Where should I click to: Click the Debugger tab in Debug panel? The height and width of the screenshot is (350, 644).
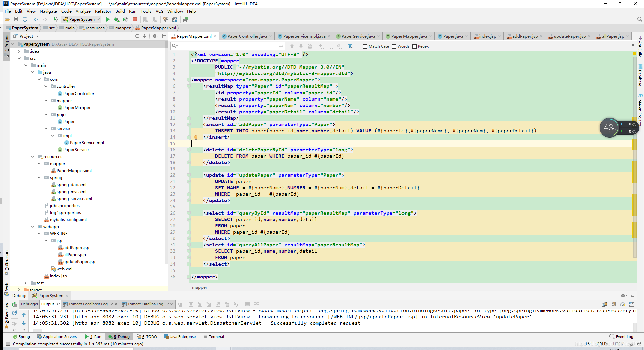pos(30,304)
